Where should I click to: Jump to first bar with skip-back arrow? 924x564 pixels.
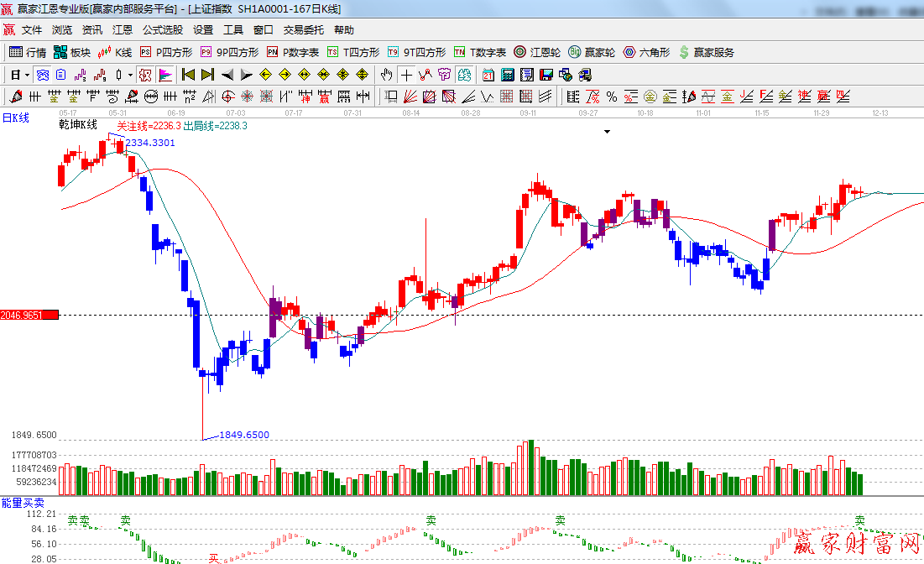pyautogui.click(x=188, y=75)
